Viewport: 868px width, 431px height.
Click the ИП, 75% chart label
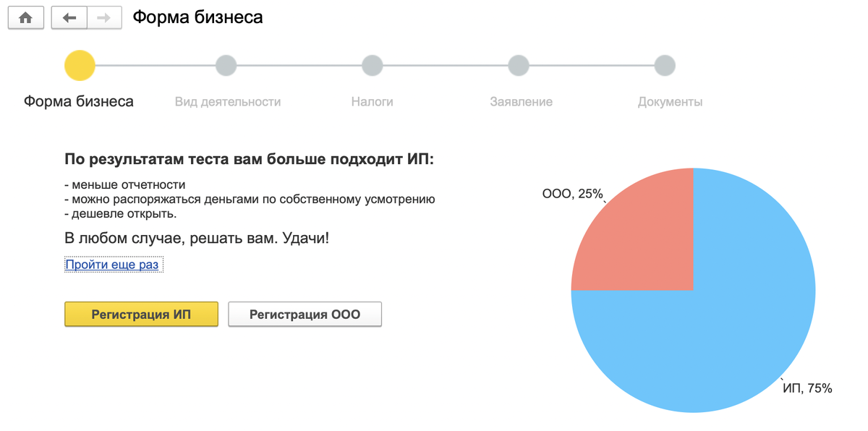(808, 388)
